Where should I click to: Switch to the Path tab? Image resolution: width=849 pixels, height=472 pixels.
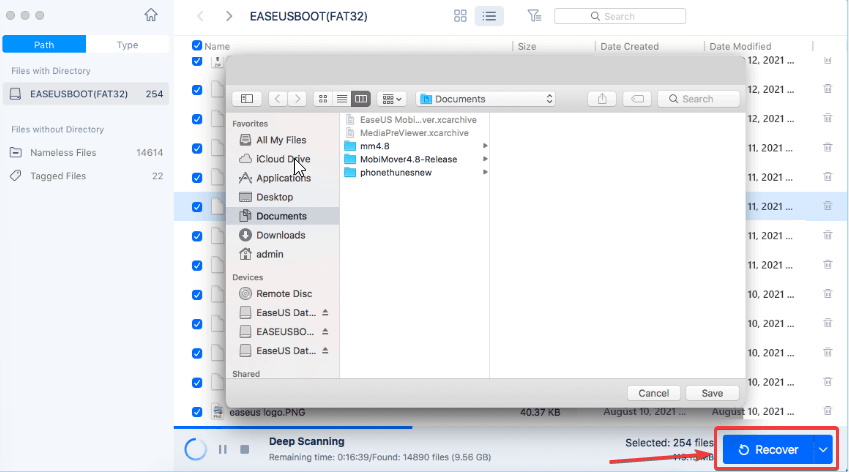[x=44, y=44]
